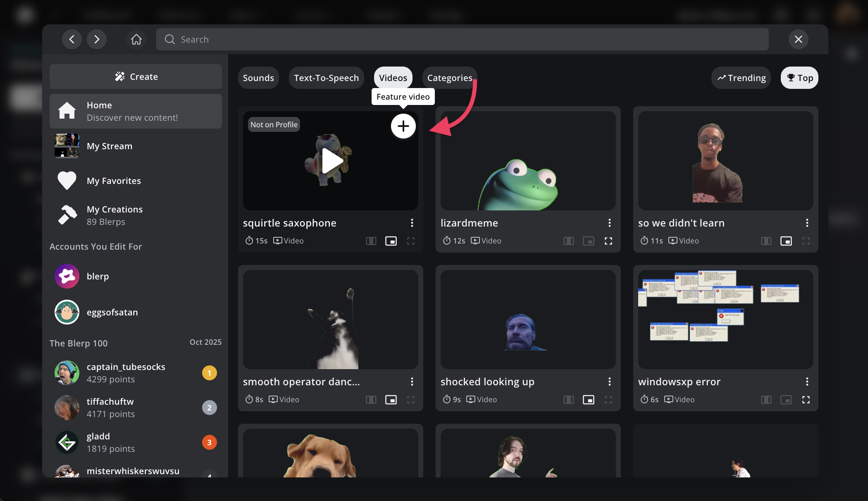Screen dimensions: 868x501
Task: Select fullscreen layout icon for lizardmeme
Action: (608, 241)
